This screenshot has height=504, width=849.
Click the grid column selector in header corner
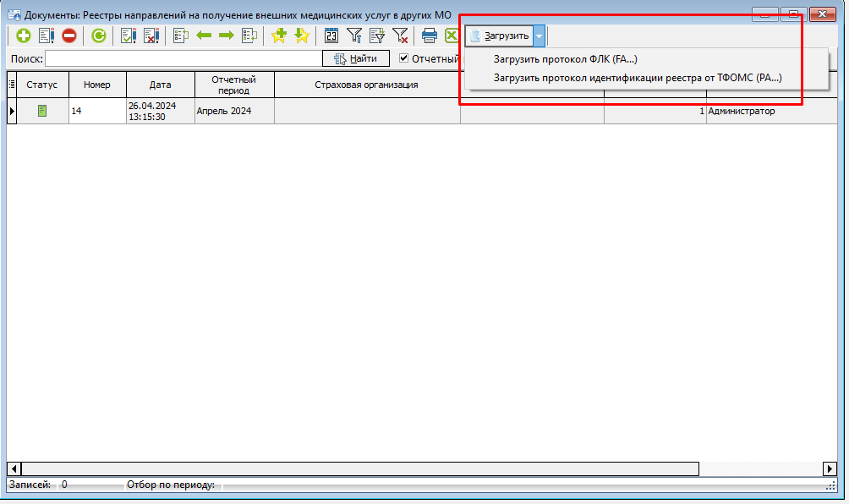point(13,85)
